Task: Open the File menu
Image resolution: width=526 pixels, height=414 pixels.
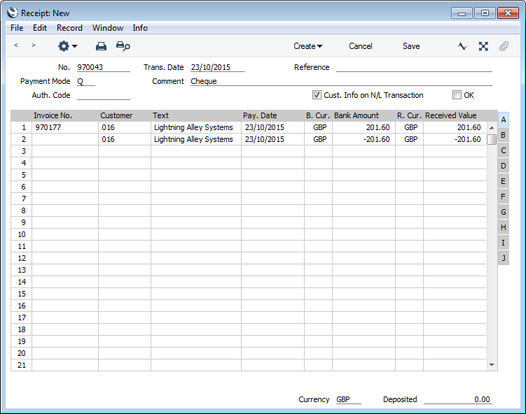Action: click(17, 28)
